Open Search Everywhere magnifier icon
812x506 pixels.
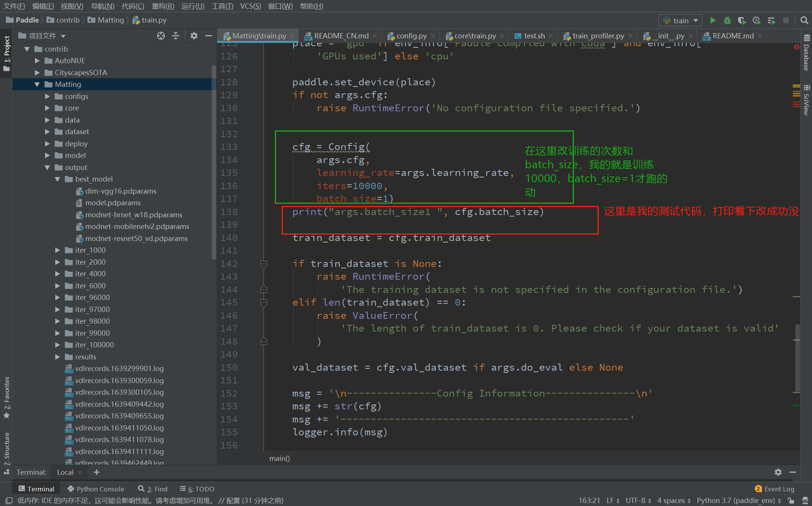pos(804,20)
